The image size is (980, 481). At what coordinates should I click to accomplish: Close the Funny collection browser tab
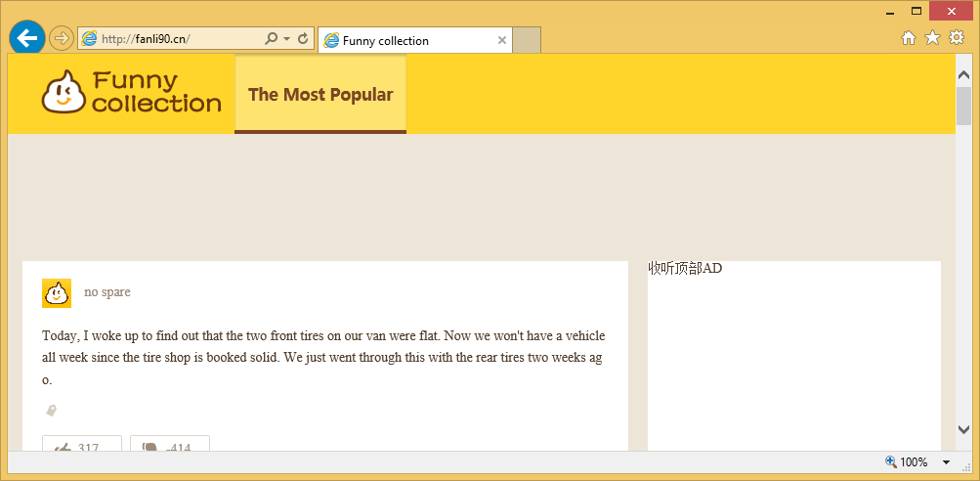click(502, 40)
